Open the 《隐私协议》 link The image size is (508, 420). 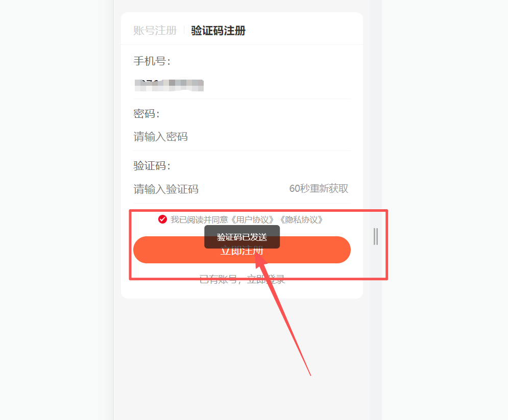[301, 220]
